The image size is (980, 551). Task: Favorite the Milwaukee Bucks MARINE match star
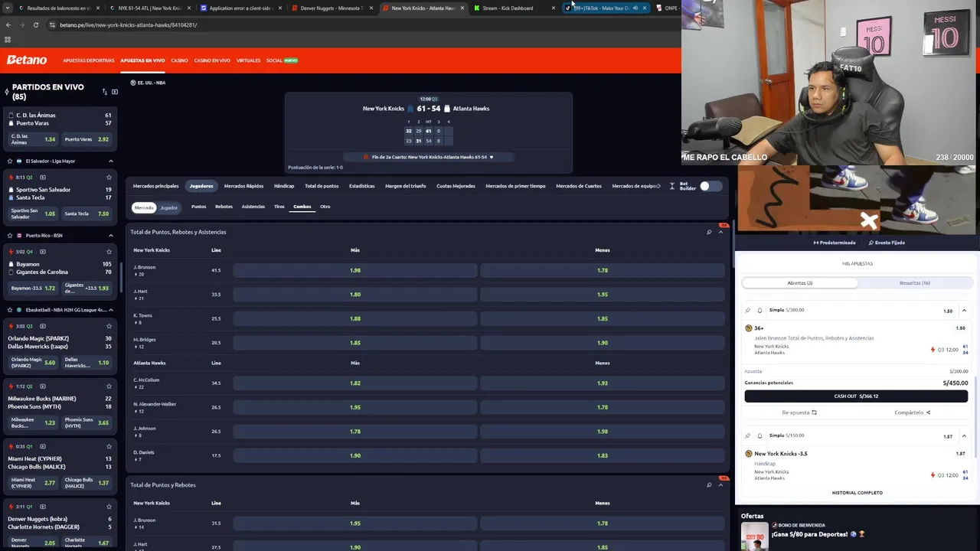[x=109, y=386]
